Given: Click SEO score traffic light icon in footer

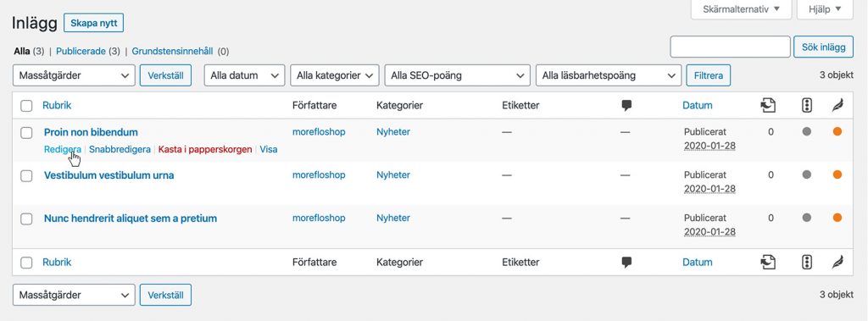Looking at the screenshot, I should (x=807, y=262).
